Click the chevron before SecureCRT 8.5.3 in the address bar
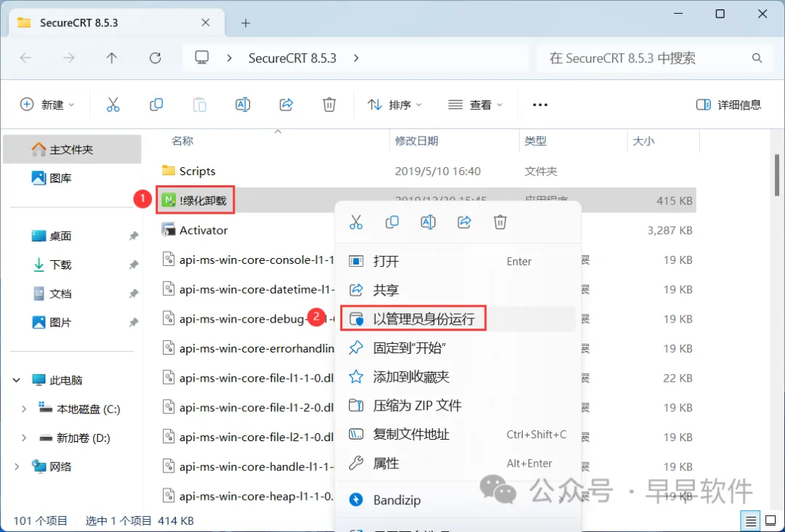785x532 pixels. (x=229, y=58)
